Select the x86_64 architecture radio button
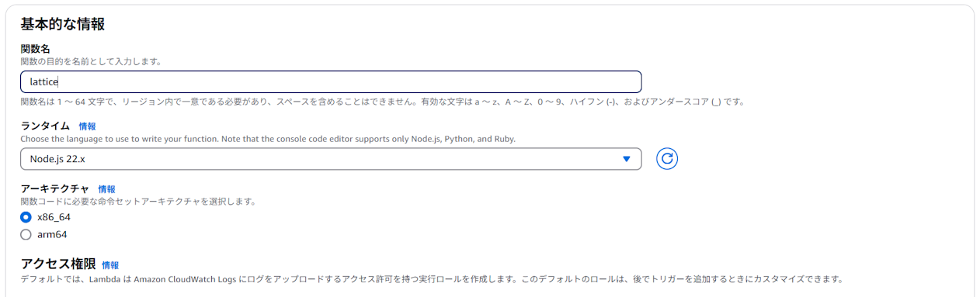980x297 pixels. [26, 217]
